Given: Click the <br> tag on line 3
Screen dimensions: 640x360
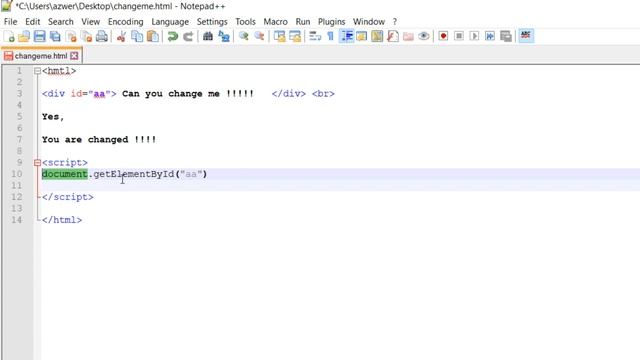Looking at the screenshot, I should [323, 94].
